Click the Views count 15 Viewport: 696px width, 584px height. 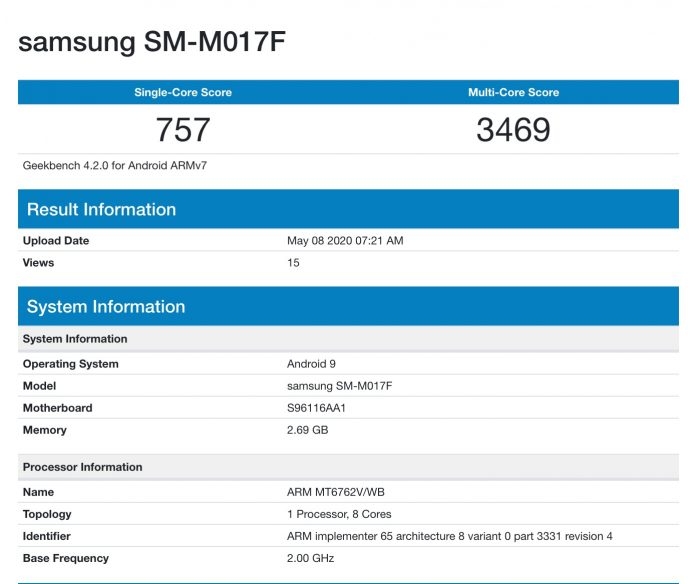coord(293,263)
